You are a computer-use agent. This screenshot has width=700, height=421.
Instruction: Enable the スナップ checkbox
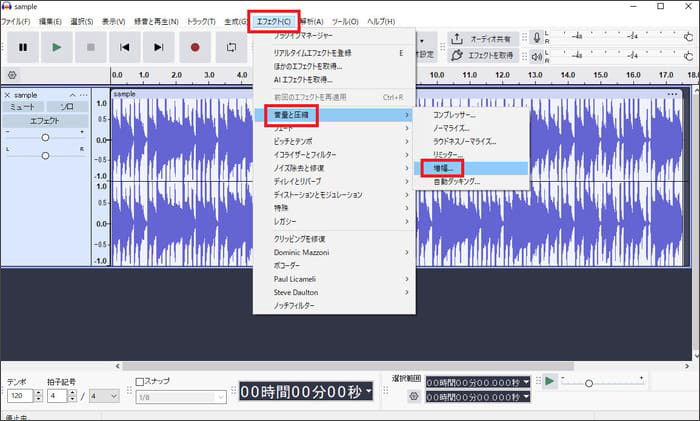(140, 382)
